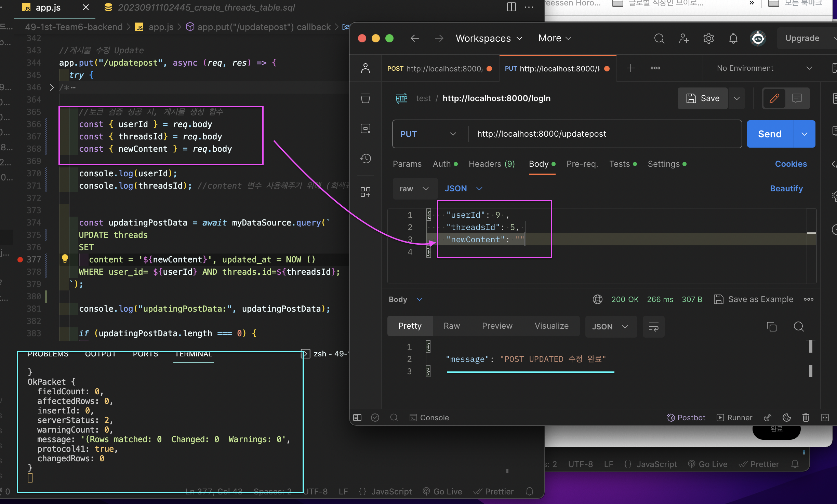Click the split editor icon in VS Code
This screenshot has width=837, height=504.
tap(511, 7)
